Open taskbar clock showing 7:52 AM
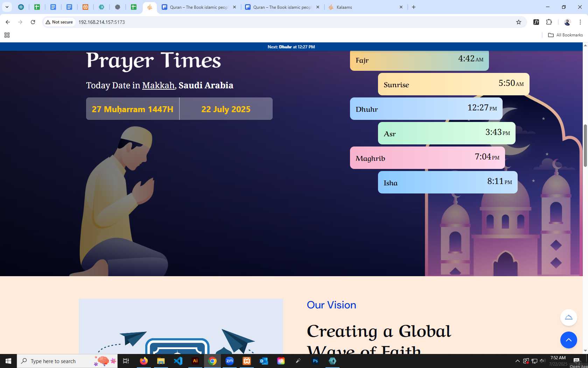This screenshot has width=588, height=368. (558, 361)
